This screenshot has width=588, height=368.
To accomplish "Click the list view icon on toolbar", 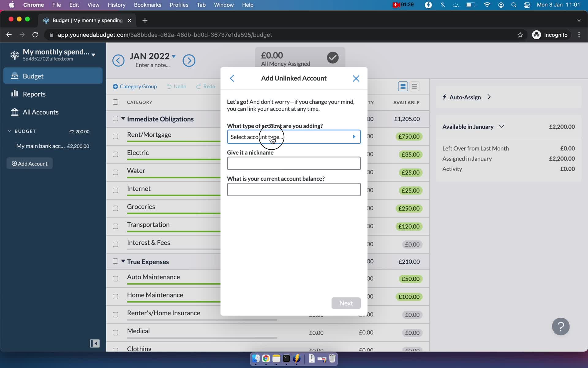I will 414,86.
